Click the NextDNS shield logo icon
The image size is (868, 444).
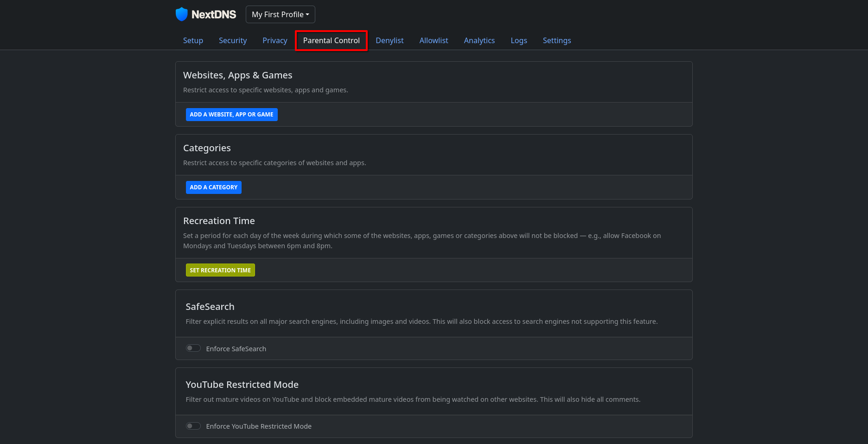click(181, 14)
